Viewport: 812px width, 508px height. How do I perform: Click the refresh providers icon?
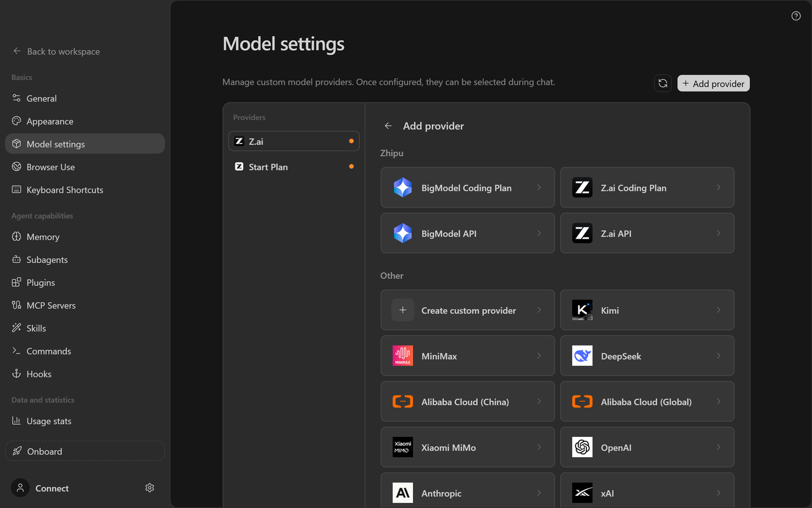pos(663,83)
